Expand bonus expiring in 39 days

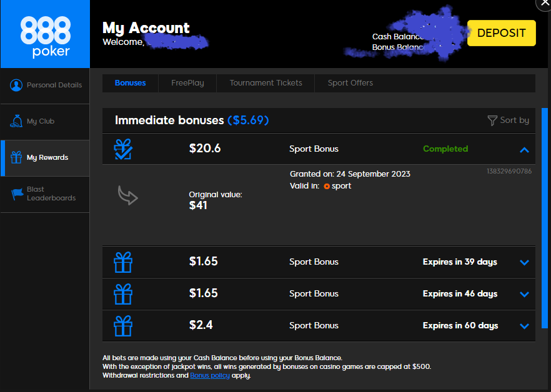click(524, 263)
